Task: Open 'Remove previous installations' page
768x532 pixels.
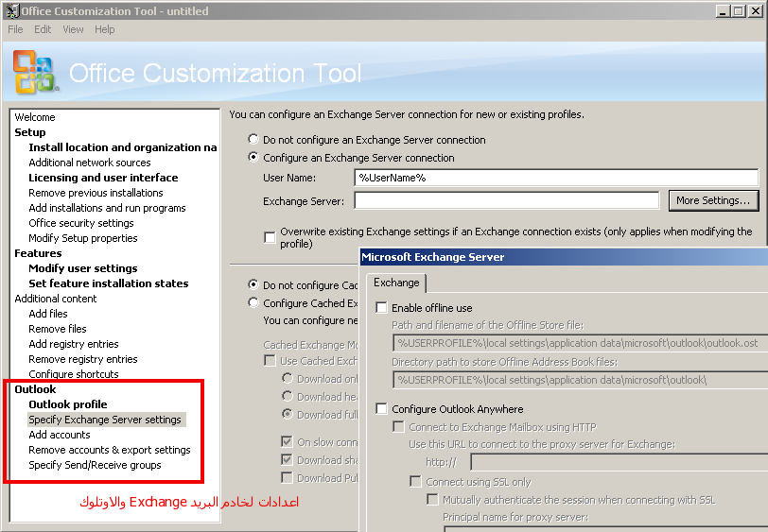Action: 96,193
